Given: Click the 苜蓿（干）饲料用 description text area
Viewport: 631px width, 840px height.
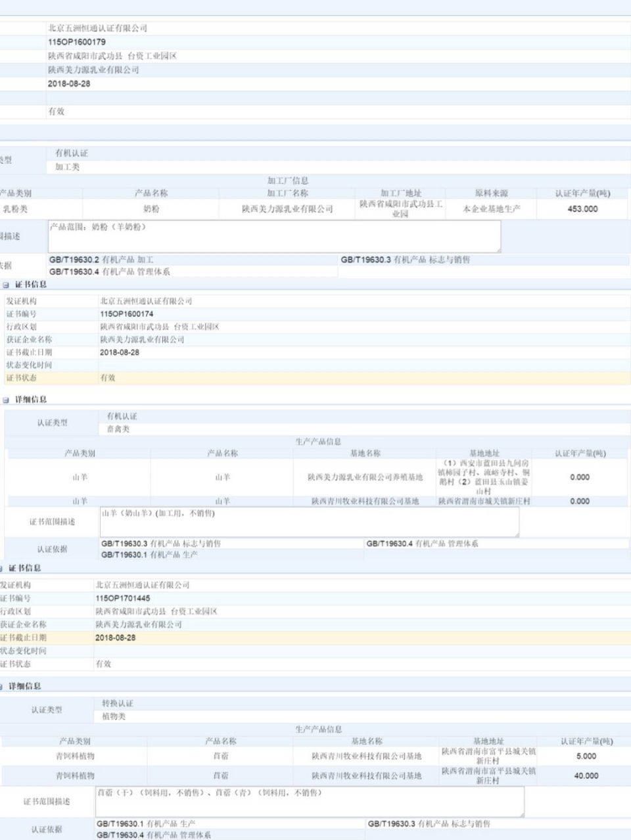Looking at the screenshot, I should click(310, 802).
